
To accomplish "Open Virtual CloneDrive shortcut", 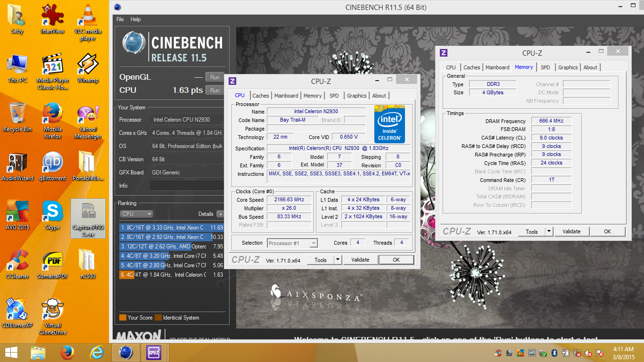I will 53,317.
